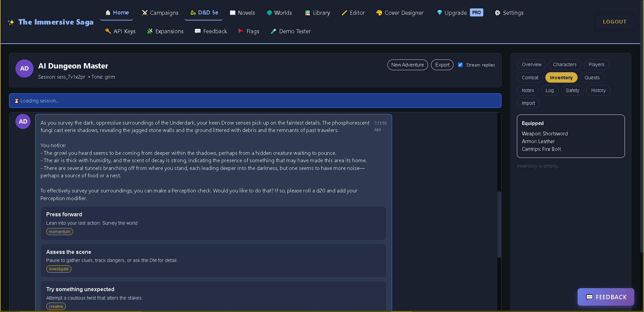Click the Settings gear icon
644x312 pixels.
497,13
